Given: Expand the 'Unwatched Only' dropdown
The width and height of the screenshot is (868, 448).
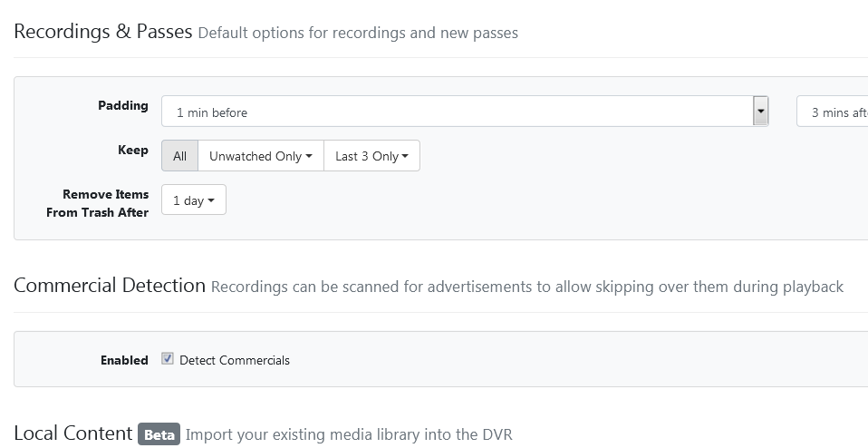Looking at the screenshot, I should point(260,156).
